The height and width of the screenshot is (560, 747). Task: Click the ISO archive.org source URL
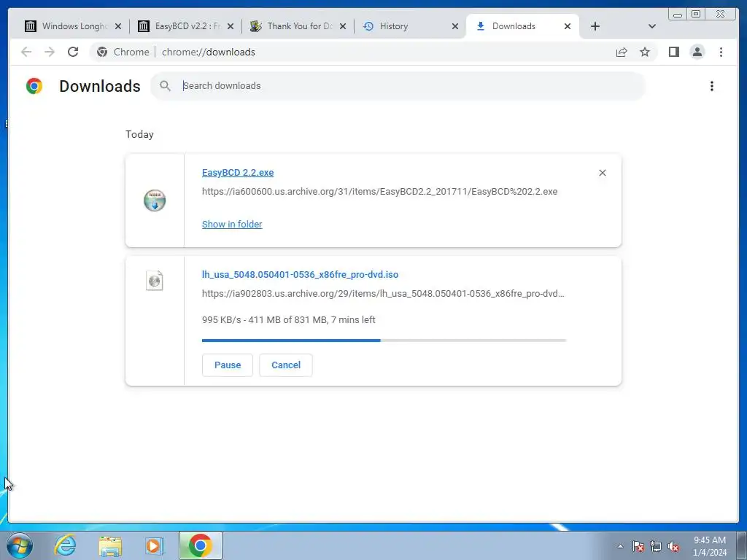click(383, 294)
